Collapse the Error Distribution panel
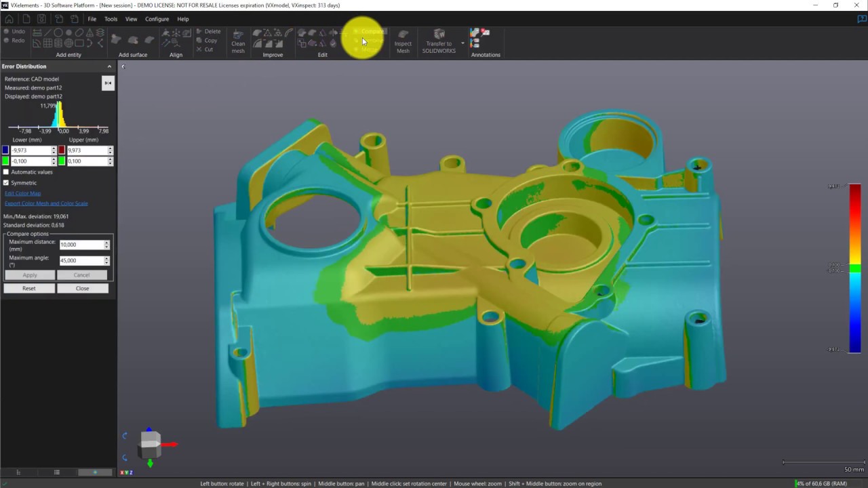Viewport: 868px width, 488px height. click(109, 66)
